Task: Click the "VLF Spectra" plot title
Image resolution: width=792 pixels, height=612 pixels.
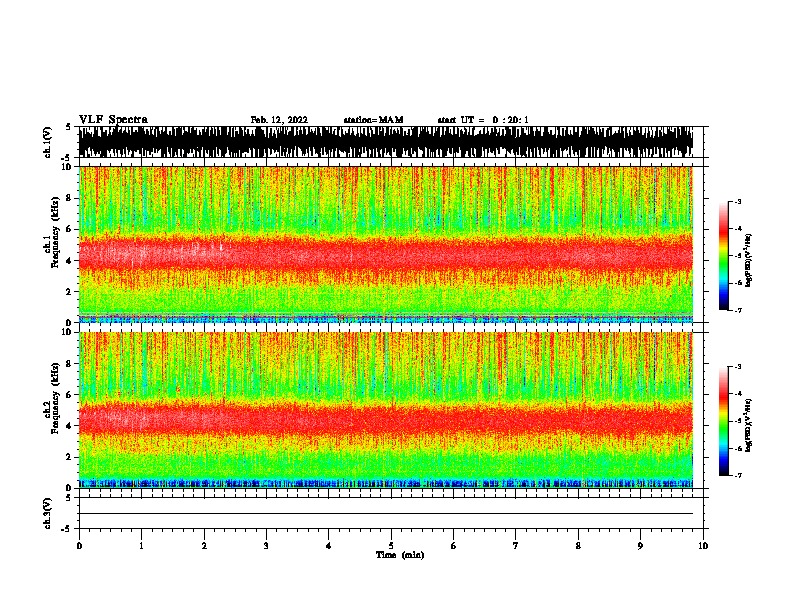Action: pos(113,120)
